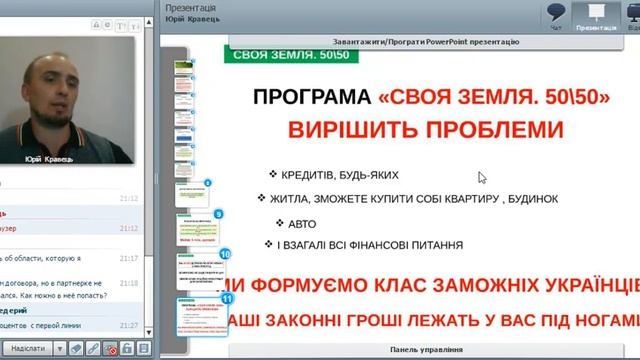Image resolution: width=640 pixels, height=360 pixels.
Task: Expand the Панель управління bar
Action: click(426, 350)
